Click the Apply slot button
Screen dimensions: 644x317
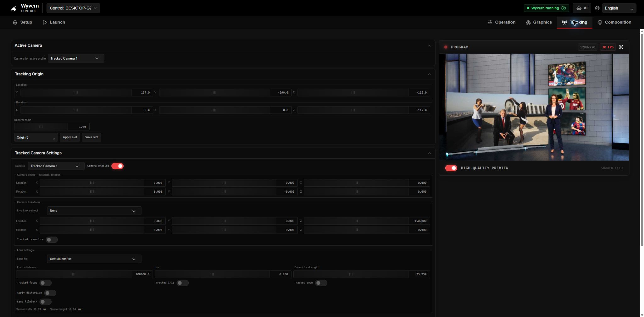(70, 137)
